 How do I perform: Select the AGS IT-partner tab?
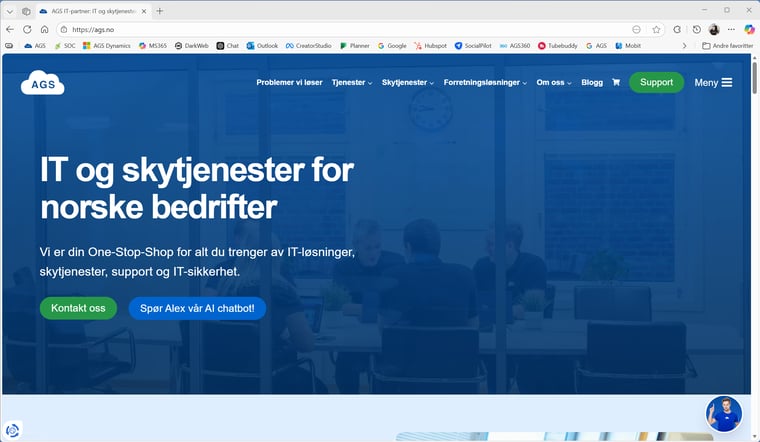(x=93, y=11)
